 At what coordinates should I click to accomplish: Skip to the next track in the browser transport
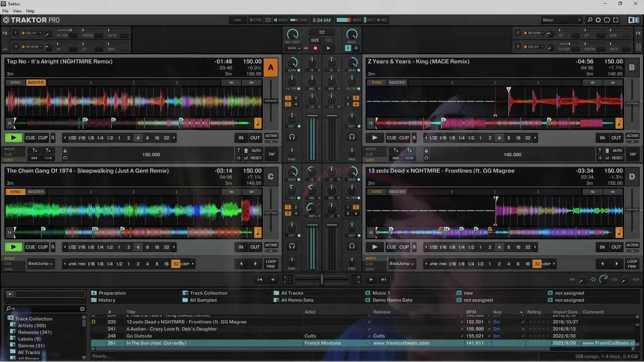[x=383, y=280]
